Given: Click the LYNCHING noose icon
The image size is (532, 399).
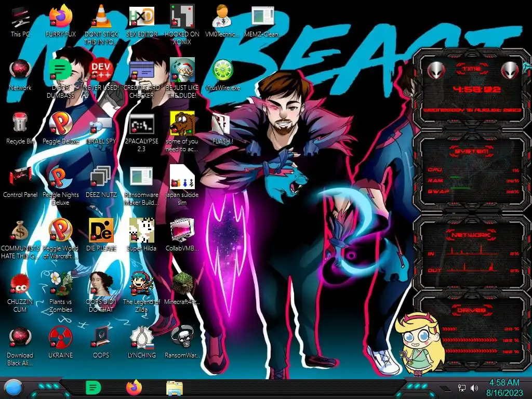Looking at the screenshot, I should [141, 337].
